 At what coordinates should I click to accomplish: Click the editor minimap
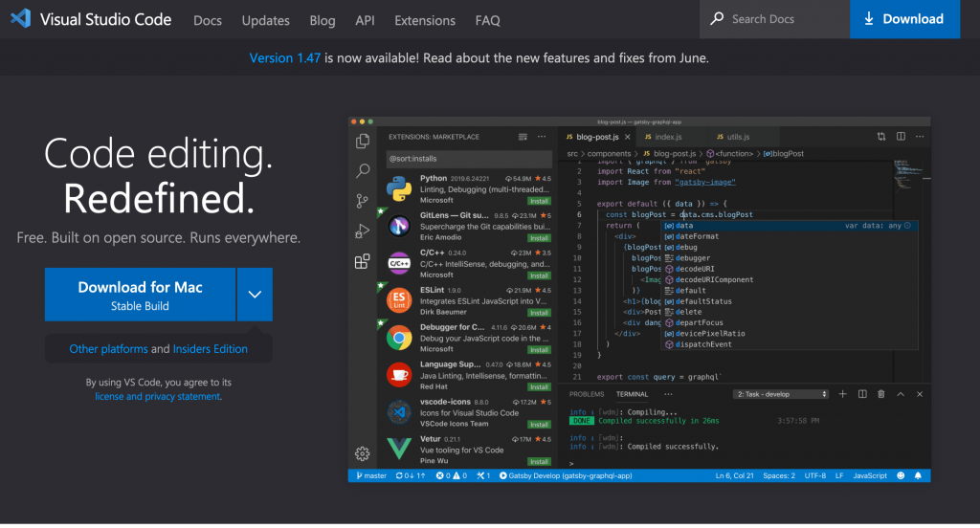(x=909, y=175)
